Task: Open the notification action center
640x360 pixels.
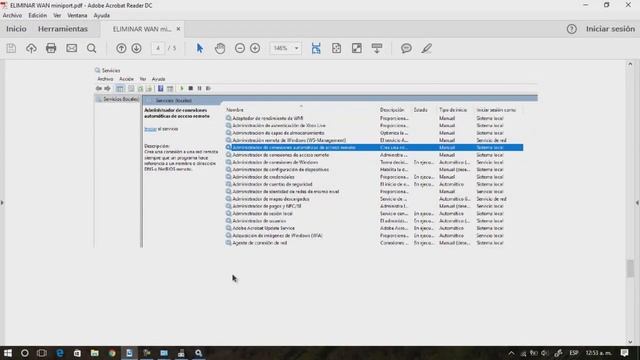Action: 624,353
